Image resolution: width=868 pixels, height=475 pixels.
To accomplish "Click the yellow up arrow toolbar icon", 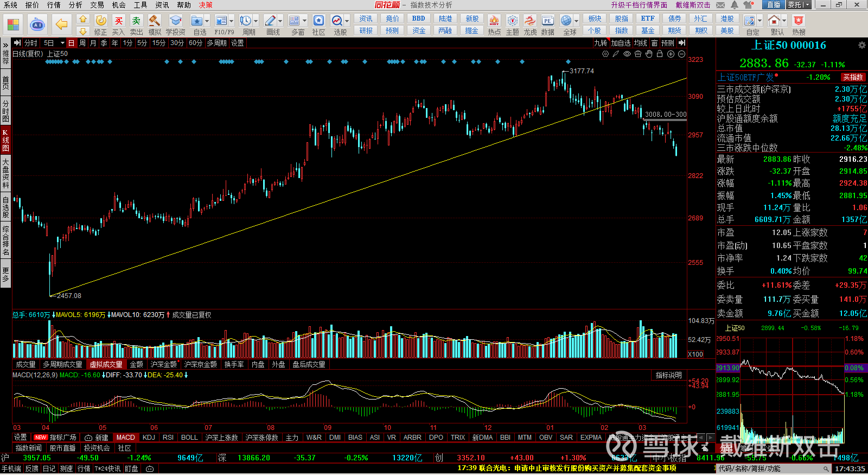I will (82, 19).
